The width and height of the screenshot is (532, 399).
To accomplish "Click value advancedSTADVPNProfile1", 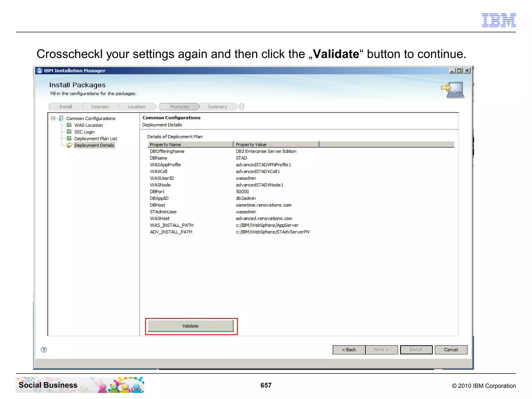I will click(x=263, y=165).
